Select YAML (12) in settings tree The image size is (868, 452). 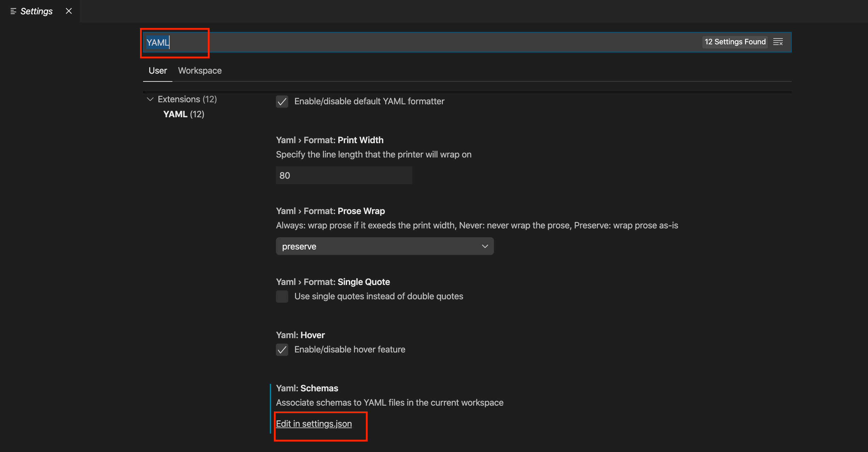(x=184, y=114)
